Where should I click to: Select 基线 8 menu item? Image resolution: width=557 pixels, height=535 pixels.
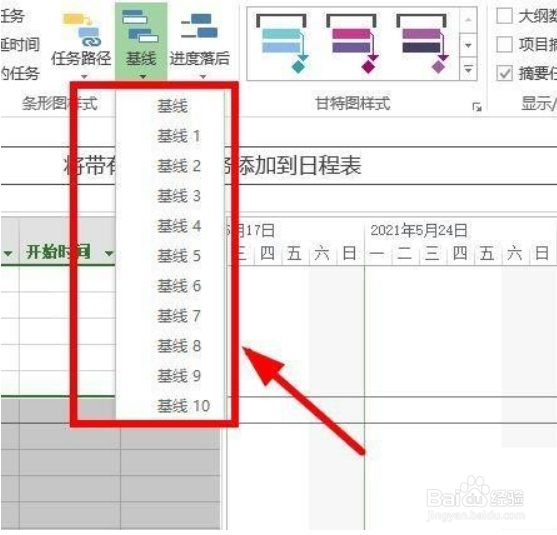pyautogui.click(x=171, y=346)
